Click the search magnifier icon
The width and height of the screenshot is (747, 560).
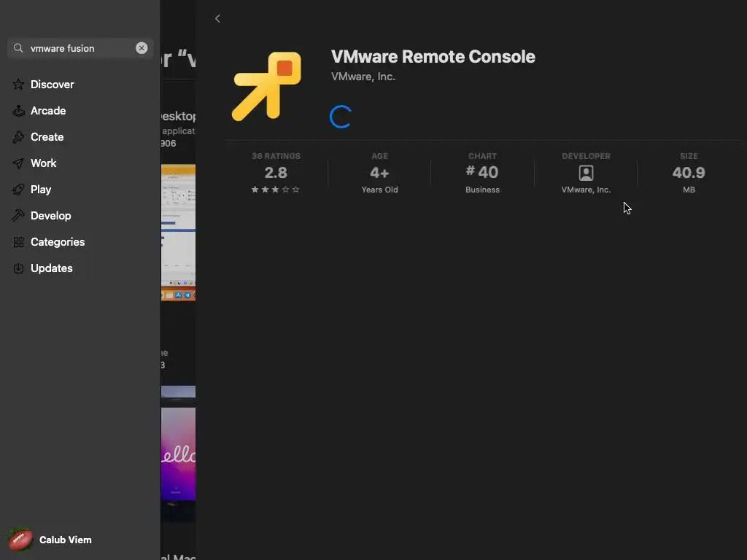(18, 48)
